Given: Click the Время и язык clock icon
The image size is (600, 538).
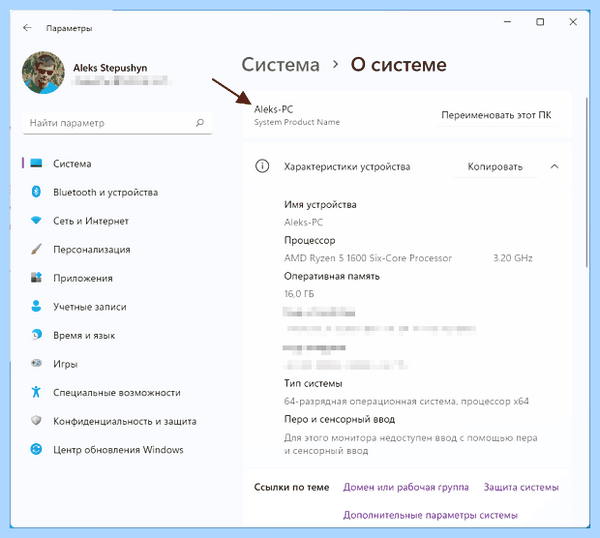Looking at the screenshot, I should pos(36,335).
